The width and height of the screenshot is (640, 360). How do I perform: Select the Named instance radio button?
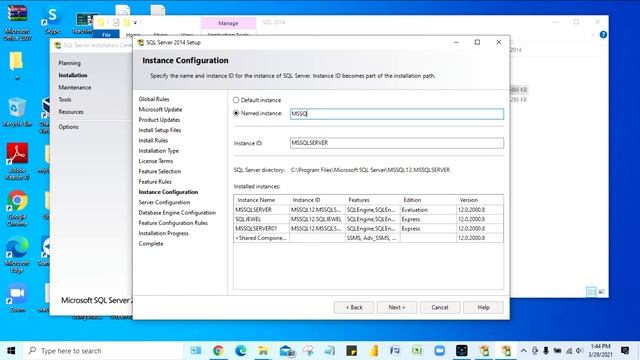point(236,113)
